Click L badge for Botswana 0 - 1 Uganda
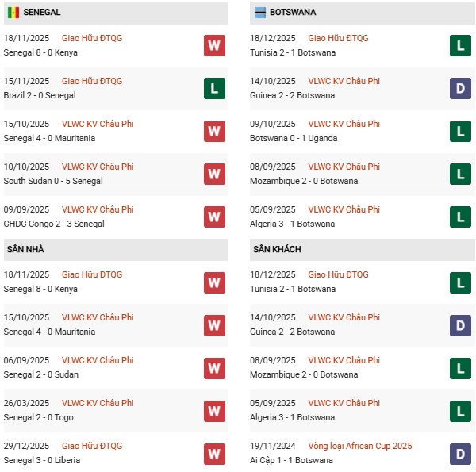476x472 pixels. [x=460, y=131]
